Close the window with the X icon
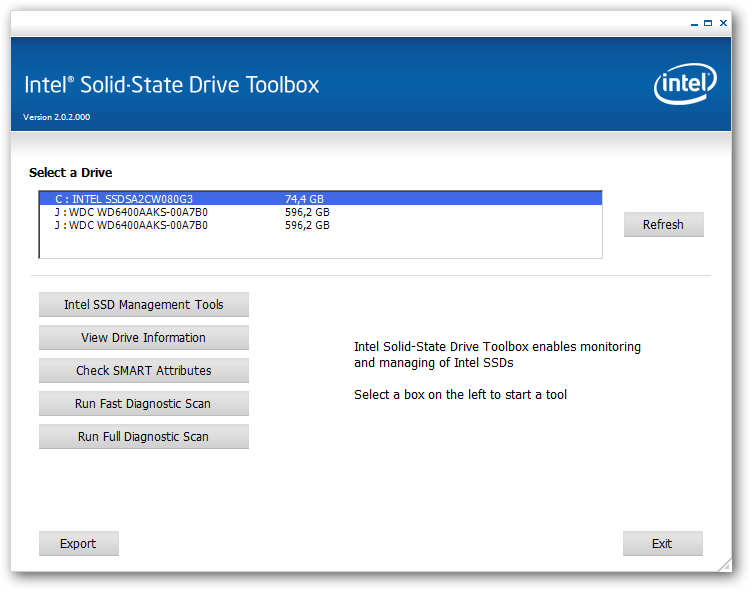The image size is (750, 590). (723, 23)
